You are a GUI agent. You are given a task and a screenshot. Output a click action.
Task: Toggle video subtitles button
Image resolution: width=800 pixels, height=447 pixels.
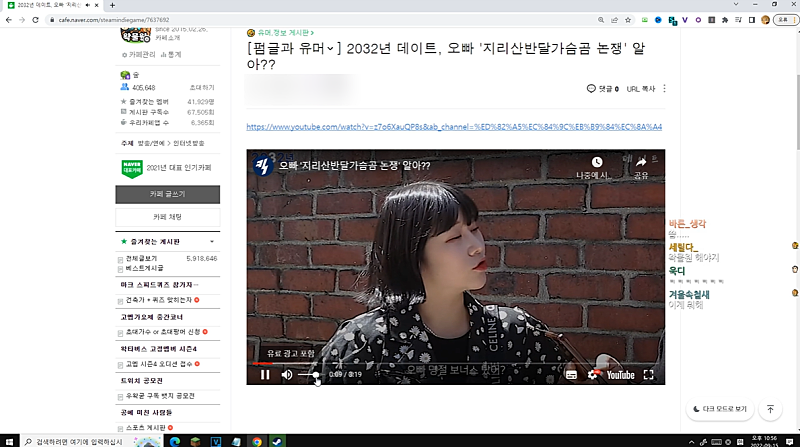point(572,375)
